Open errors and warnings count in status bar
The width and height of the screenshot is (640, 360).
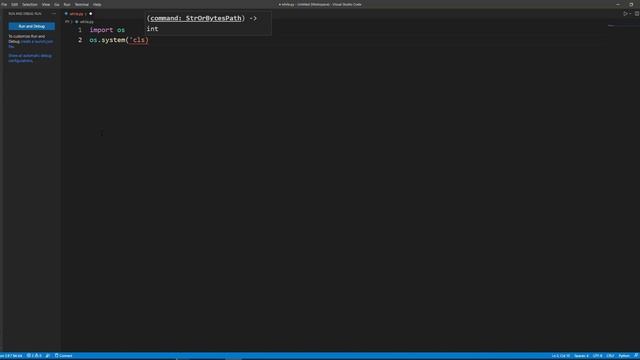[x=34, y=356]
